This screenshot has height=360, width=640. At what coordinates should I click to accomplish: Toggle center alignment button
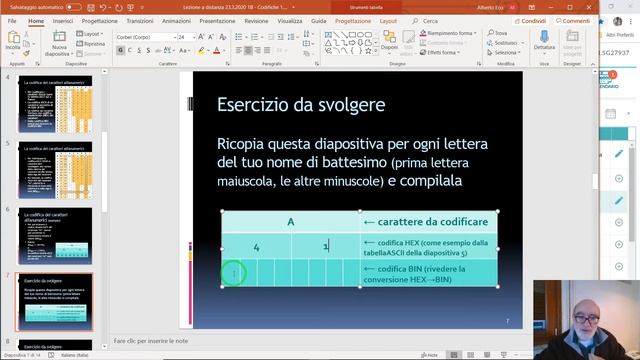248,51
